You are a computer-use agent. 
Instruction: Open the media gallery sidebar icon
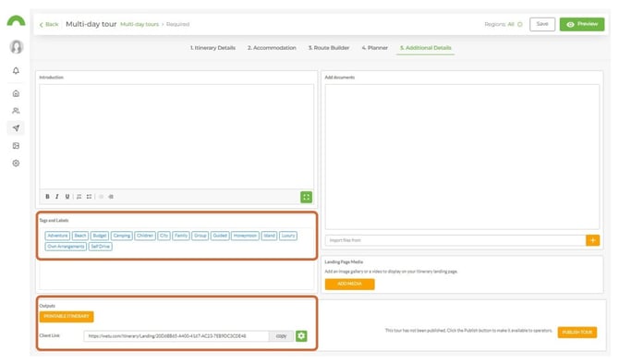(16, 146)
